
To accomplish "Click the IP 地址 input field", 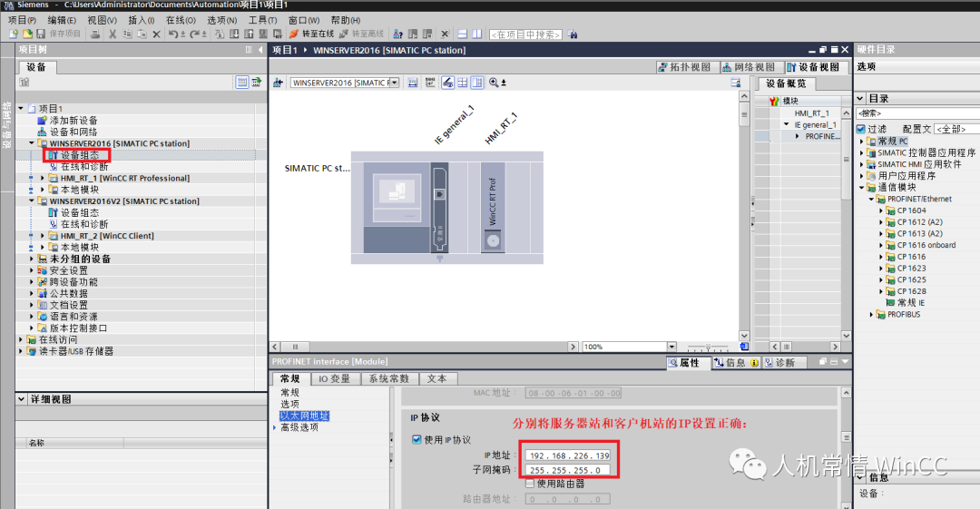I will pyautogui.click(x=567, y=455).
